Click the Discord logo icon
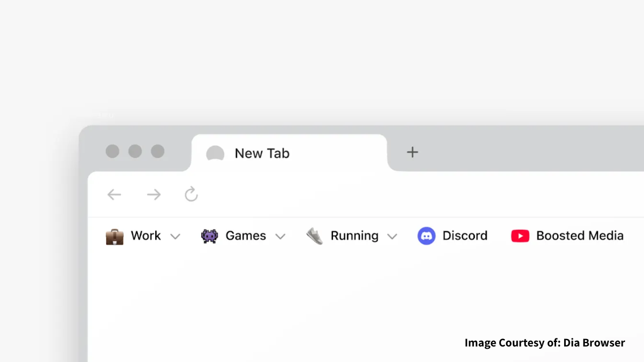The image size is (644, 362). pos(426,236)
